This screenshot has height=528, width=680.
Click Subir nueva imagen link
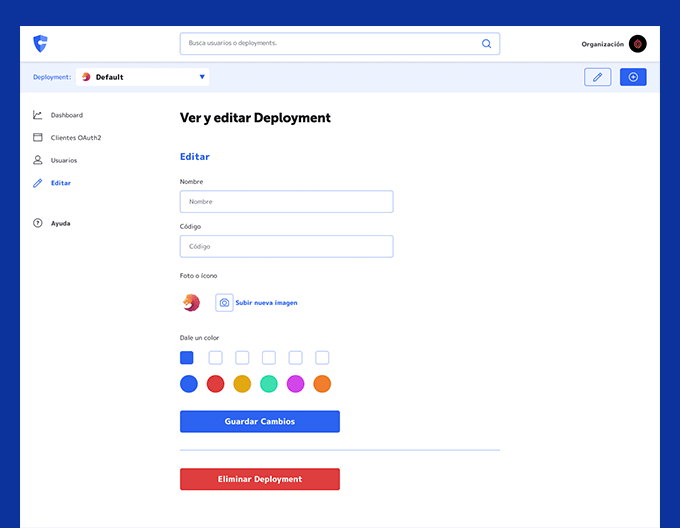pos(266,303)
